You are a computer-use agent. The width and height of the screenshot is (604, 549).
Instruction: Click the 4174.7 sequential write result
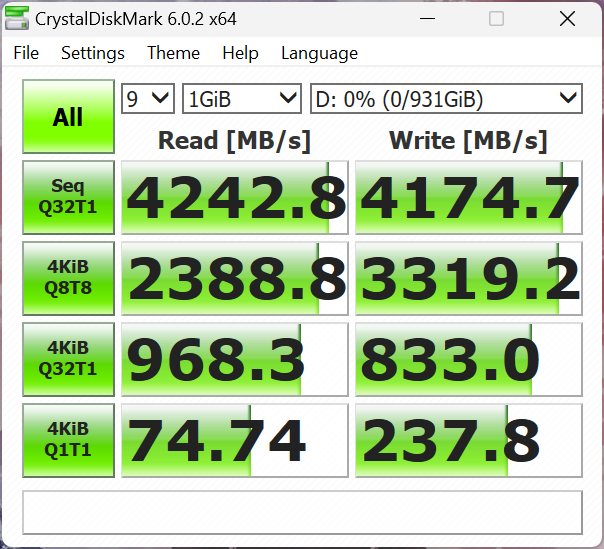pos(468,197)
